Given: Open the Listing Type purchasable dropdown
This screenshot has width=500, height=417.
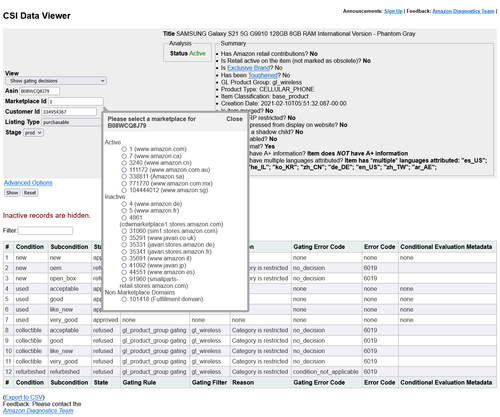Looking at the screenshot, I should (72, 122).
